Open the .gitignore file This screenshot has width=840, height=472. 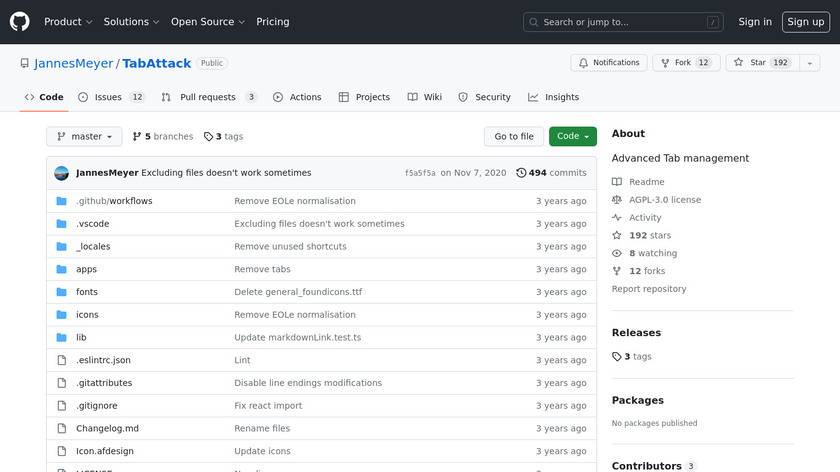coord(96,406)
